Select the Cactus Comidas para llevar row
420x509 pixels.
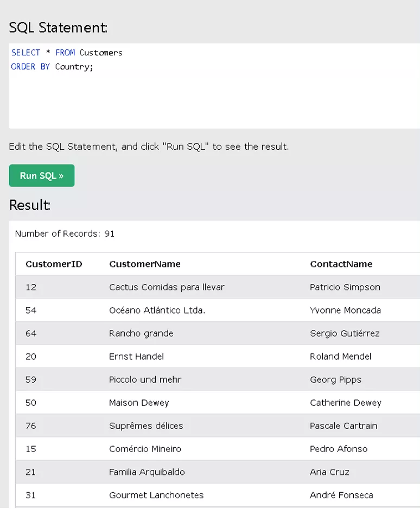[x=218, y=287]
